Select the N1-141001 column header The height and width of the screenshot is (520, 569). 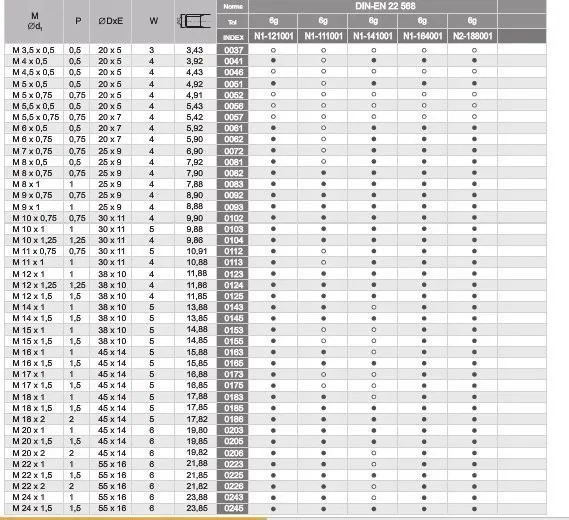(x=373, y=36)
